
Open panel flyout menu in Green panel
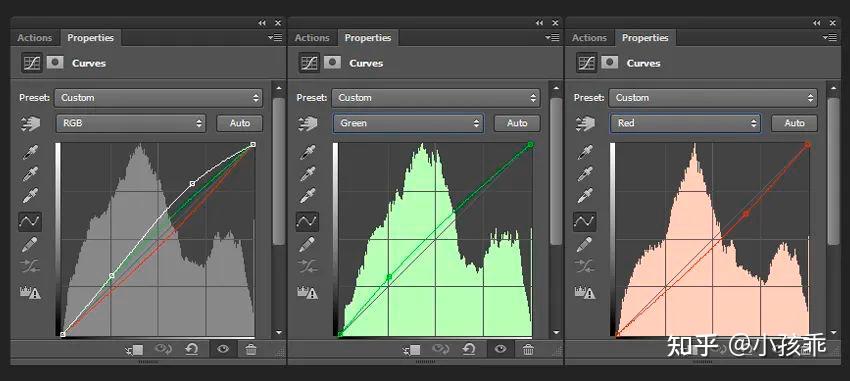click(x=552, y=37)
